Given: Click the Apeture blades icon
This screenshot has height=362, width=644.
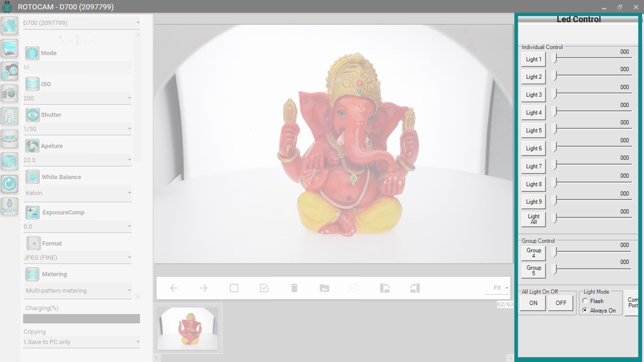Looking at the screenshot, I should coord(32,146).
